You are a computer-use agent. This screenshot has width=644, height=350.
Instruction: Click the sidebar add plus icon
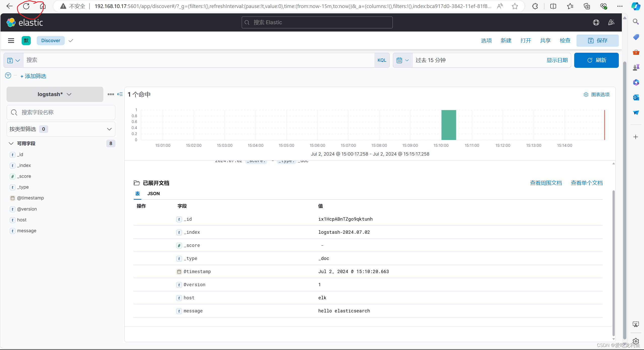(x=636, y=137)
